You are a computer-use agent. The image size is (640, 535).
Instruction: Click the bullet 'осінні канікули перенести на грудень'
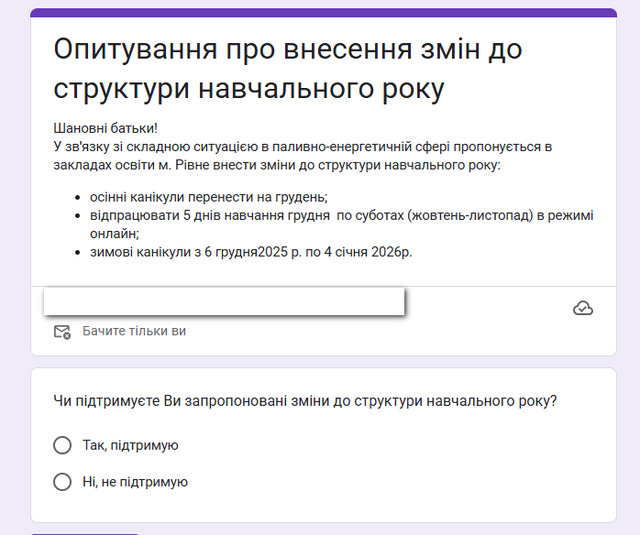click(x=208, y=196)
